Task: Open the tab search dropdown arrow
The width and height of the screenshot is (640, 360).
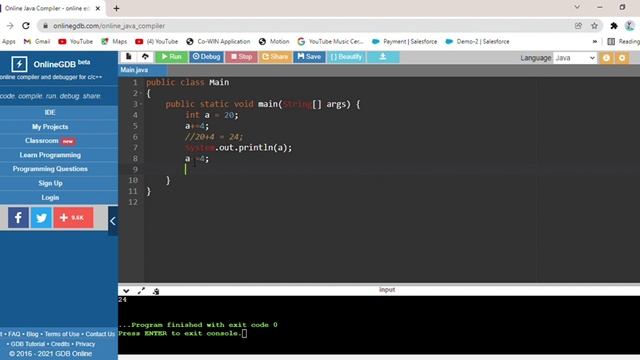Action: point(577,7)
